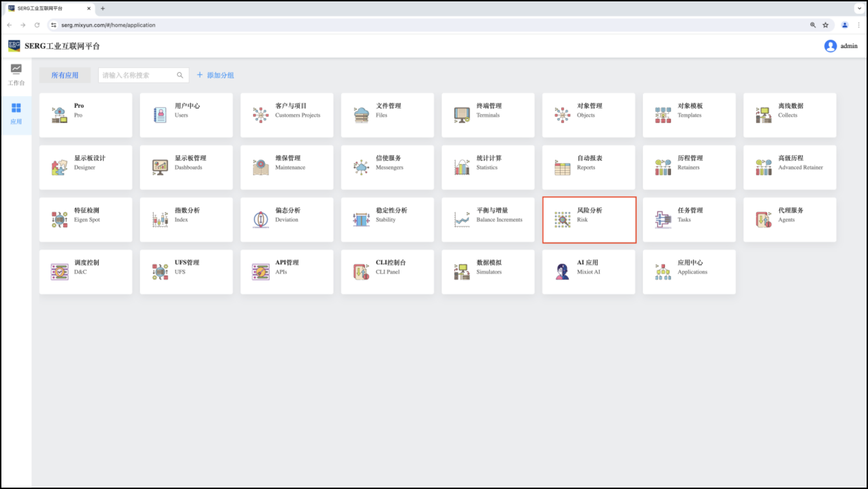Open the Users notebook icon

pos(160,115)
